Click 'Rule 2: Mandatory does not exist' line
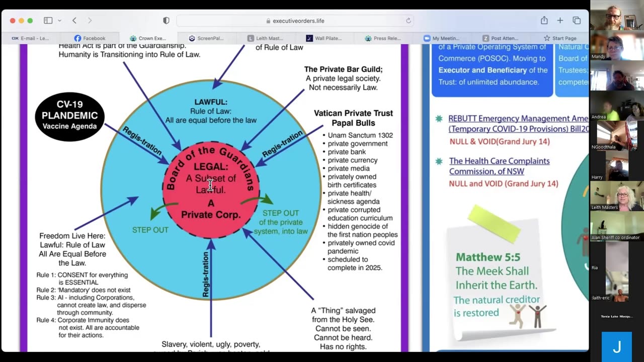Screen dimensions: 644x362 coord(83,290)
